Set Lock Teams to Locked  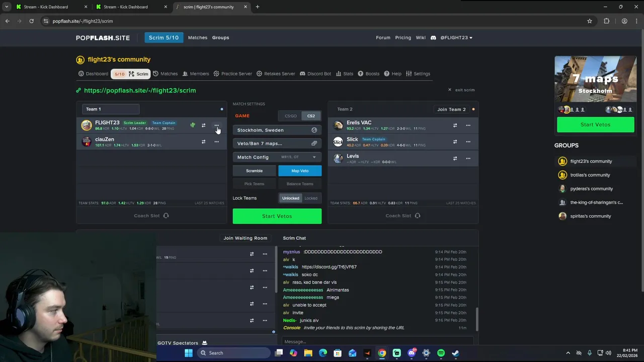point(311,198)
